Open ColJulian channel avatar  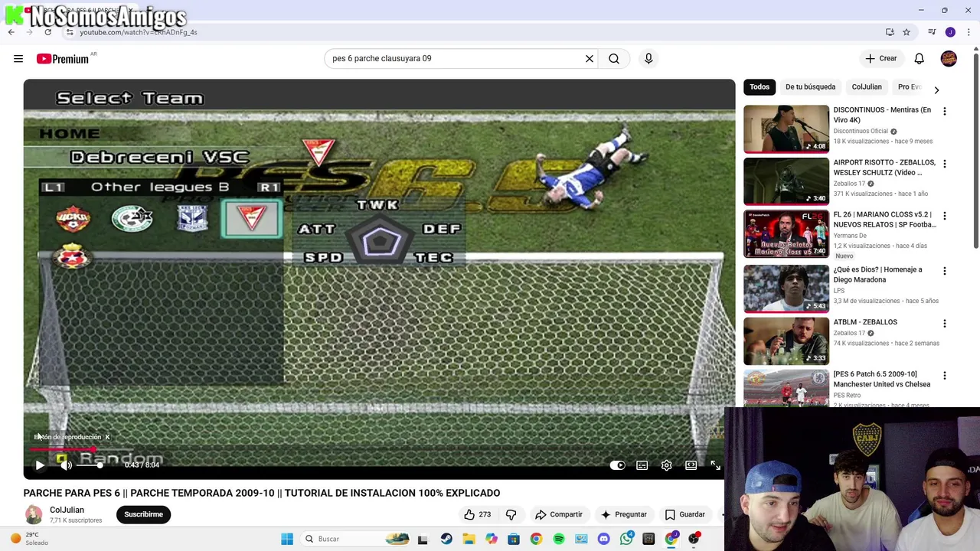(34, 515)
